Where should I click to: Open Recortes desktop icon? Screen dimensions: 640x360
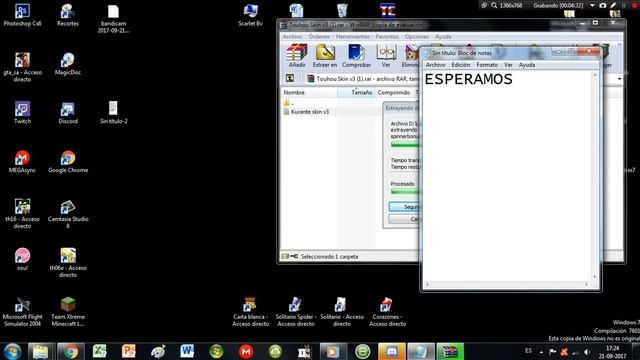click(x=68, y=15)
